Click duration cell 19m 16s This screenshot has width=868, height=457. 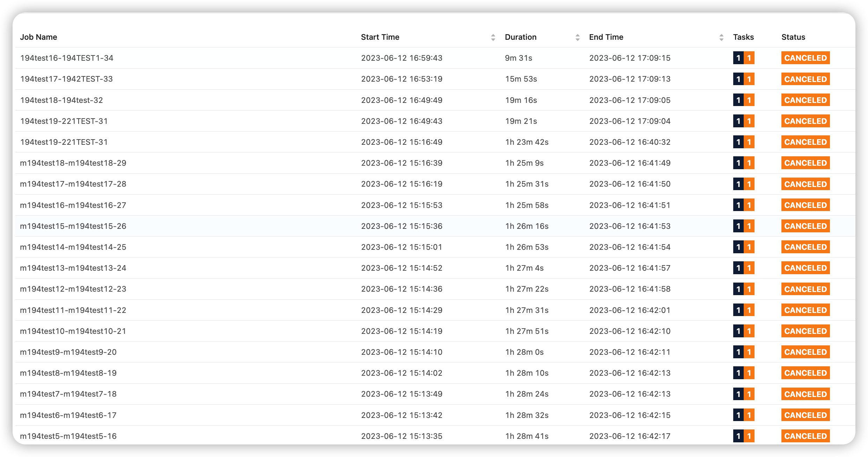(521, 100)
